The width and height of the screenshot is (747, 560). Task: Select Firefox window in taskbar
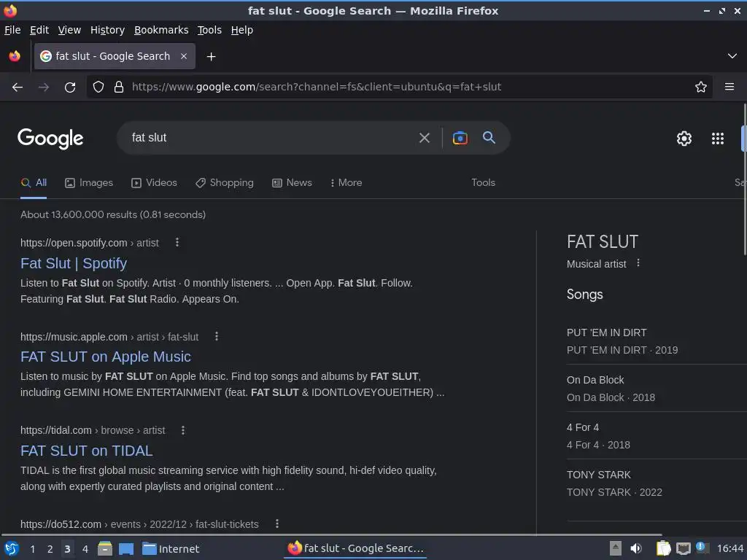(355, 548)
